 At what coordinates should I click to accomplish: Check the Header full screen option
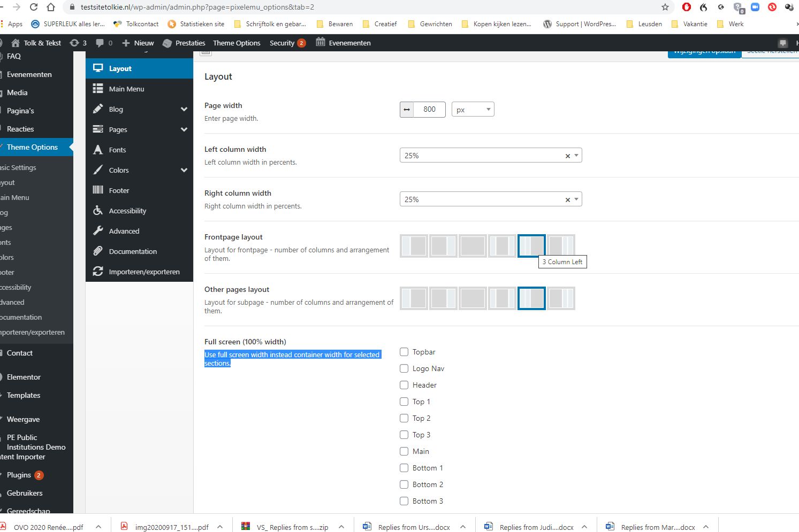point(404,385)
